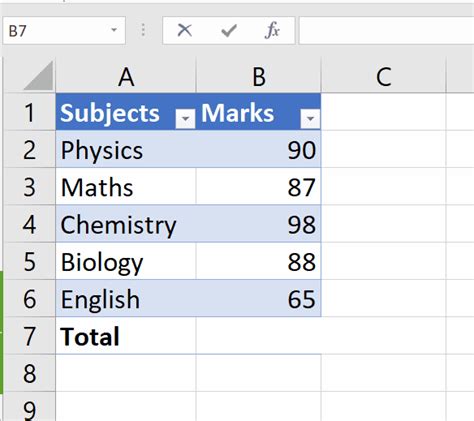
Task: Open the Marks column filter dropdown
Action: tap(310, 118)
